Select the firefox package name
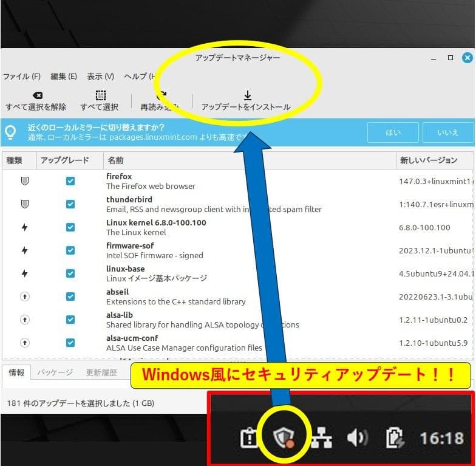Screen dimensions: 476x466 [x=119, y=176]
